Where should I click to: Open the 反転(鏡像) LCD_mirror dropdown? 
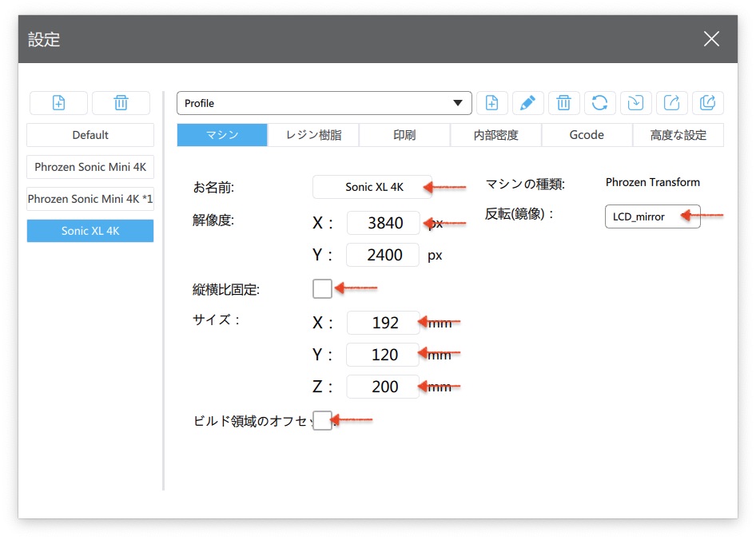pos(652,216)
